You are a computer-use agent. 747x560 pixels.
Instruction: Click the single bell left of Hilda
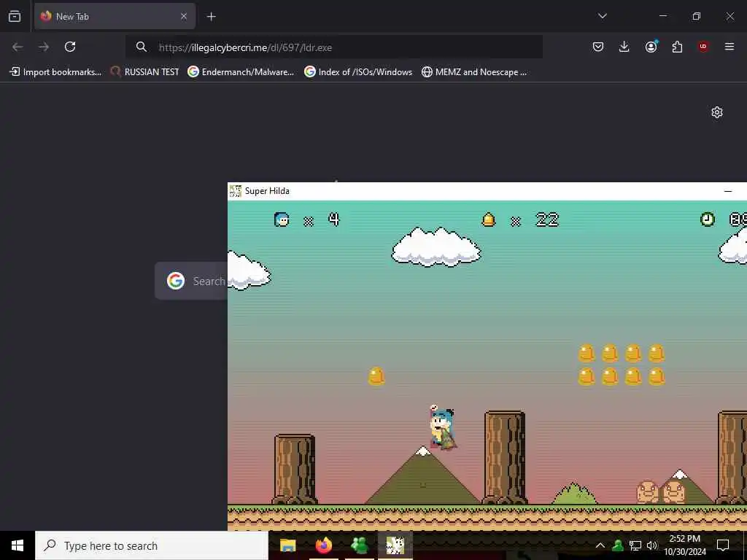tap(376, 376)
